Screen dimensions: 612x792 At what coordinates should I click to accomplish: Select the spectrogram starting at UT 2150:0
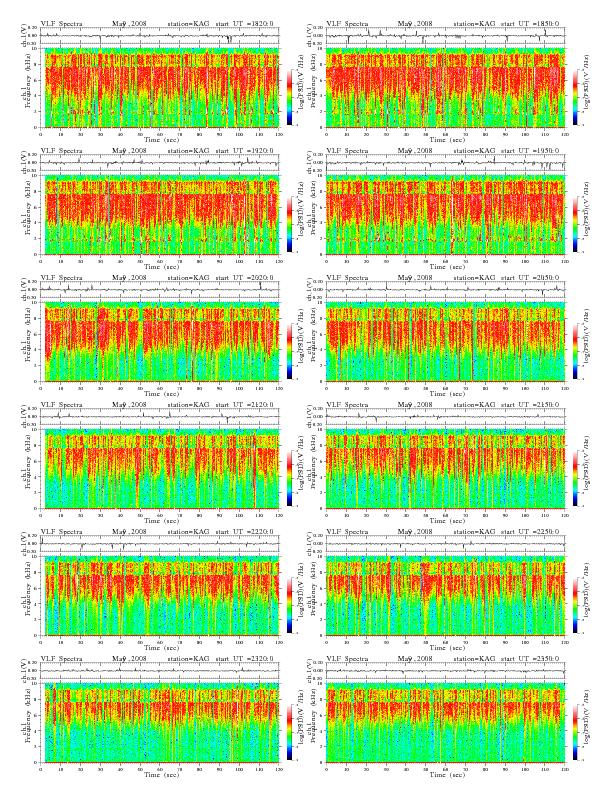click(445, 469)
